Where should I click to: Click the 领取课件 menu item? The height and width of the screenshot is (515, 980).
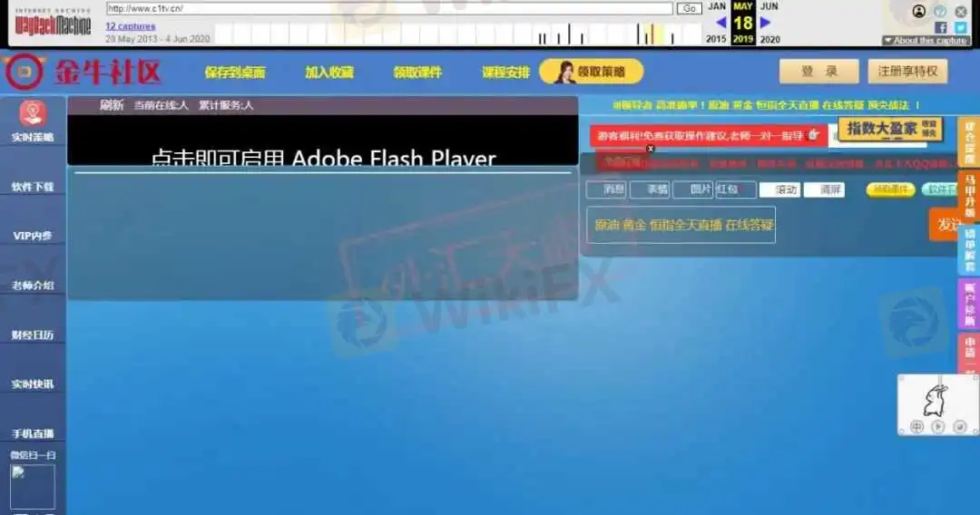[x=417, y=73]
